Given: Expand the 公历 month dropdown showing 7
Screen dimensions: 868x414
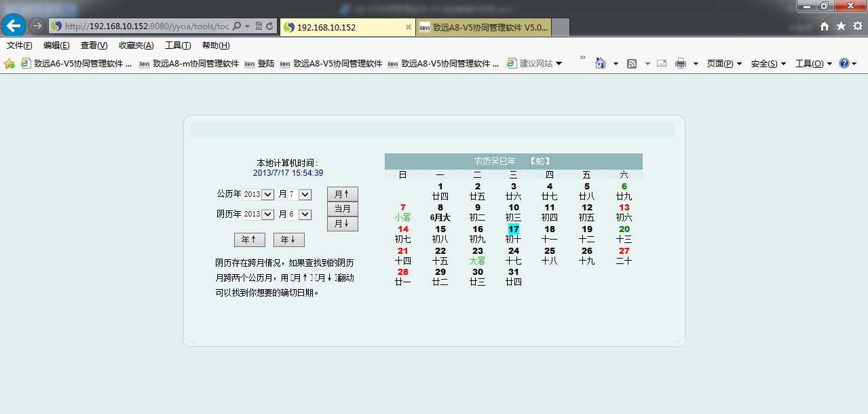Looking at the screenshot, I should (x=305, y=195).
